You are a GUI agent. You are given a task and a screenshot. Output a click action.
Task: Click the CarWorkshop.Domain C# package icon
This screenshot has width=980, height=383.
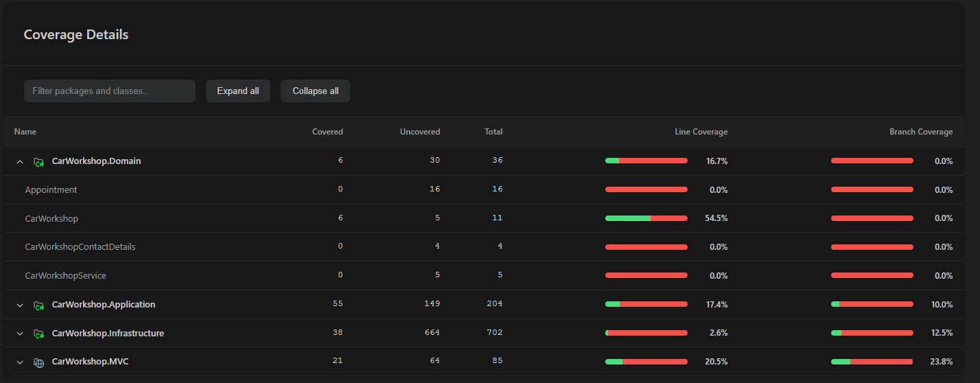[x=39, y=162]
